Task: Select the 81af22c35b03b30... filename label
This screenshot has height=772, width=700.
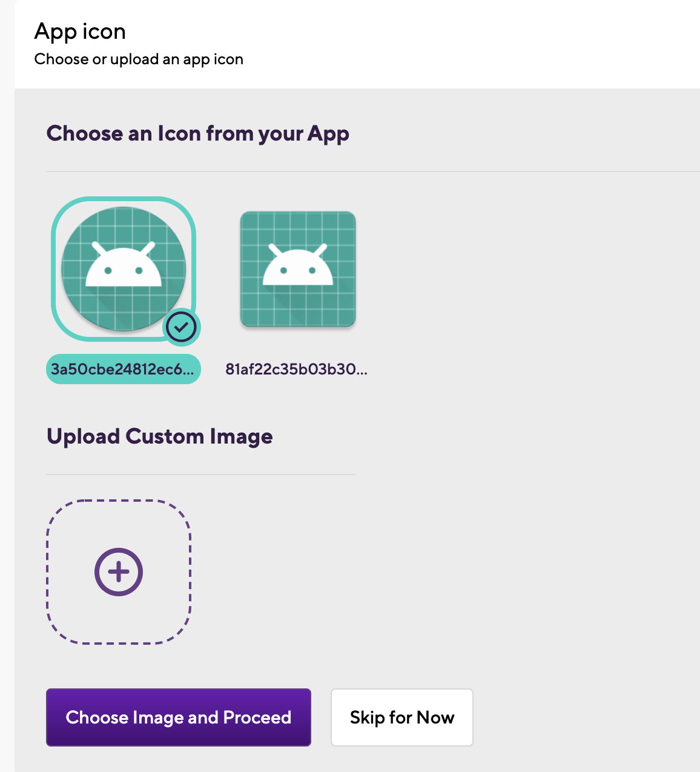Action: click(x=296, y=369)
